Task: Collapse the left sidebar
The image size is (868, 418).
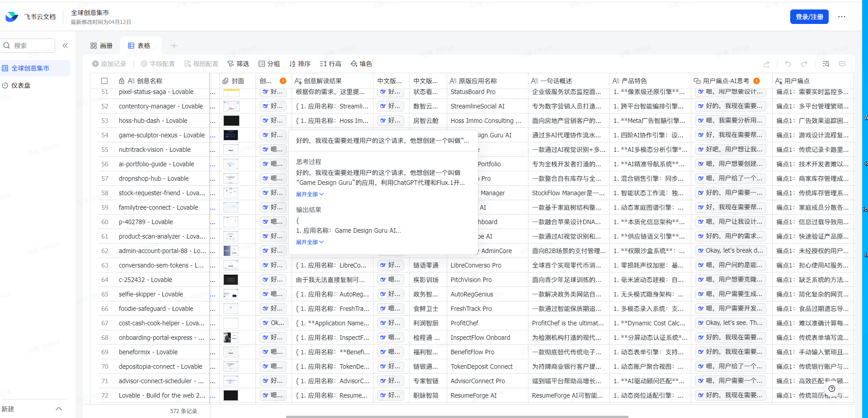Action: (65, 46)
